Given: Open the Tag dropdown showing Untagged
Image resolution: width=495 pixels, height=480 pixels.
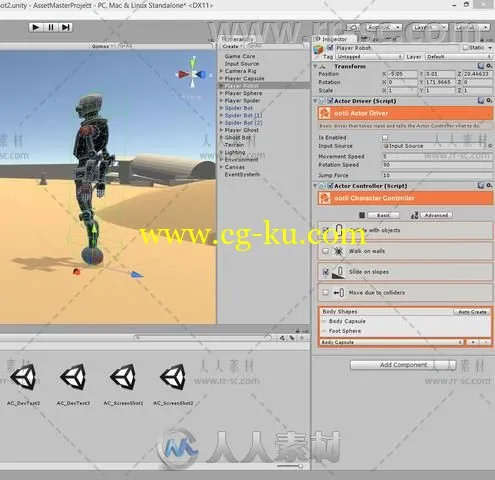Looking at the screenshot, I should point(369,57).
